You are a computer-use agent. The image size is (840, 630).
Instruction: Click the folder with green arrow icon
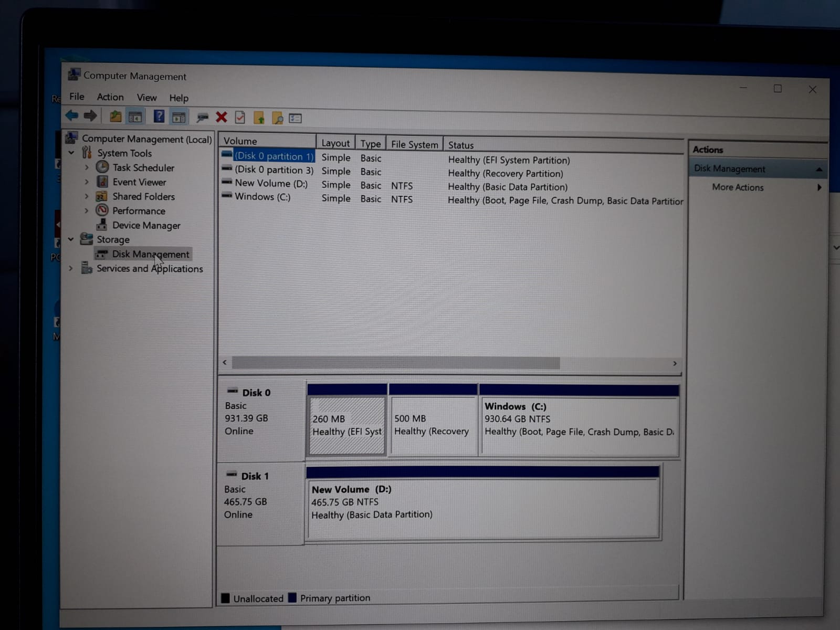tap(259, 118)
